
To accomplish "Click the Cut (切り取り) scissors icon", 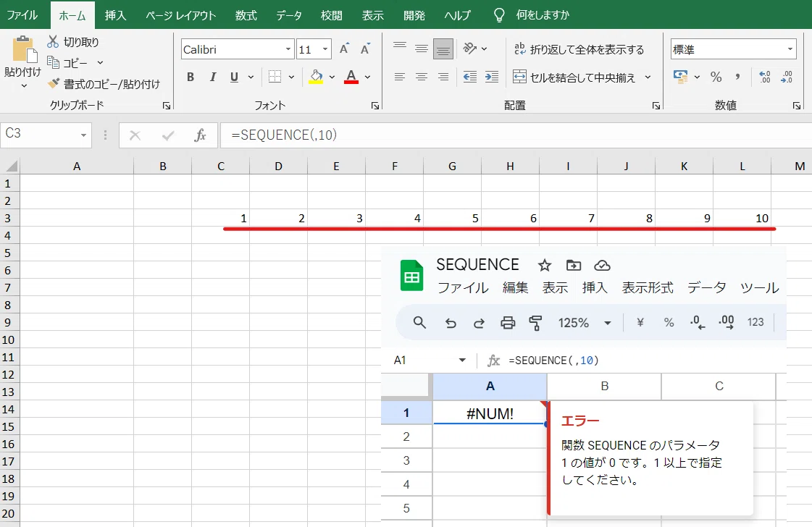I will pos(53,41).
